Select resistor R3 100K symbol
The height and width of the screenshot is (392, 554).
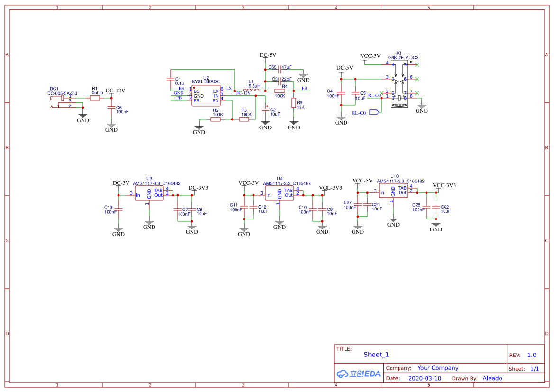244,119
